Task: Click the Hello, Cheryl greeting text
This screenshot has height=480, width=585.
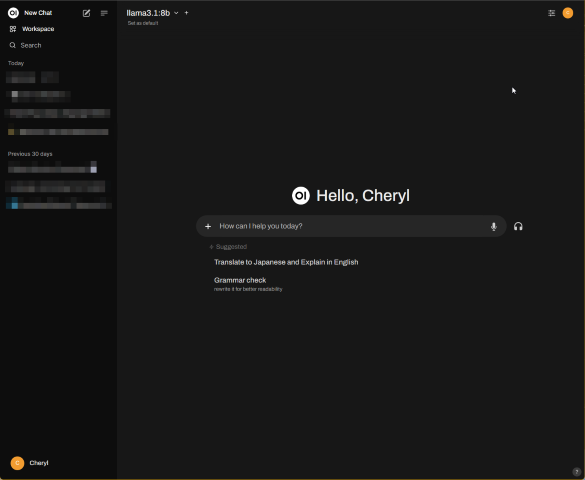Action: (x=363, y=196)
